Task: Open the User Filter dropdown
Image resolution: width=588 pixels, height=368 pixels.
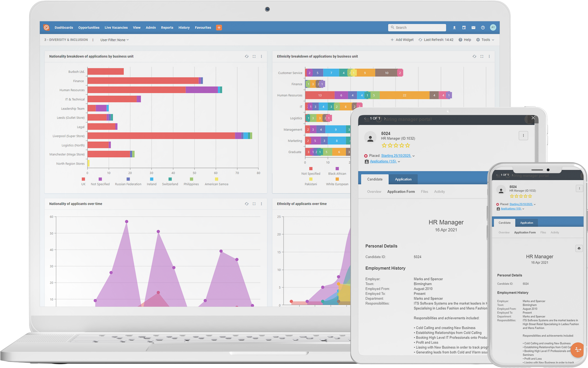Action: click(114, 40)
